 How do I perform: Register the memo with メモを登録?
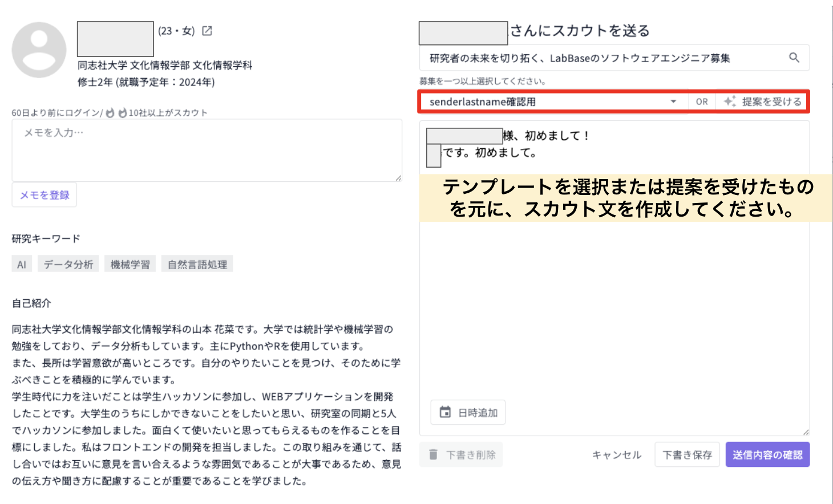coord(44,194)
